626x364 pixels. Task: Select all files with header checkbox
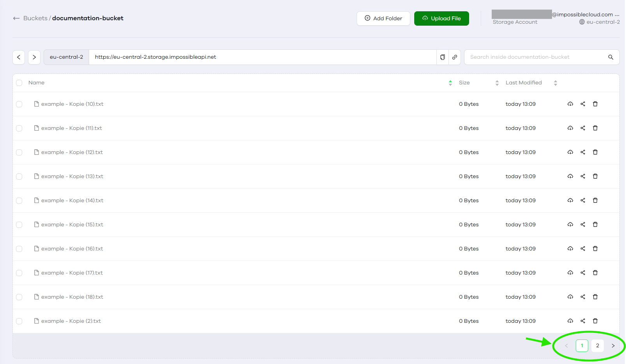click(x=19, y=83)
